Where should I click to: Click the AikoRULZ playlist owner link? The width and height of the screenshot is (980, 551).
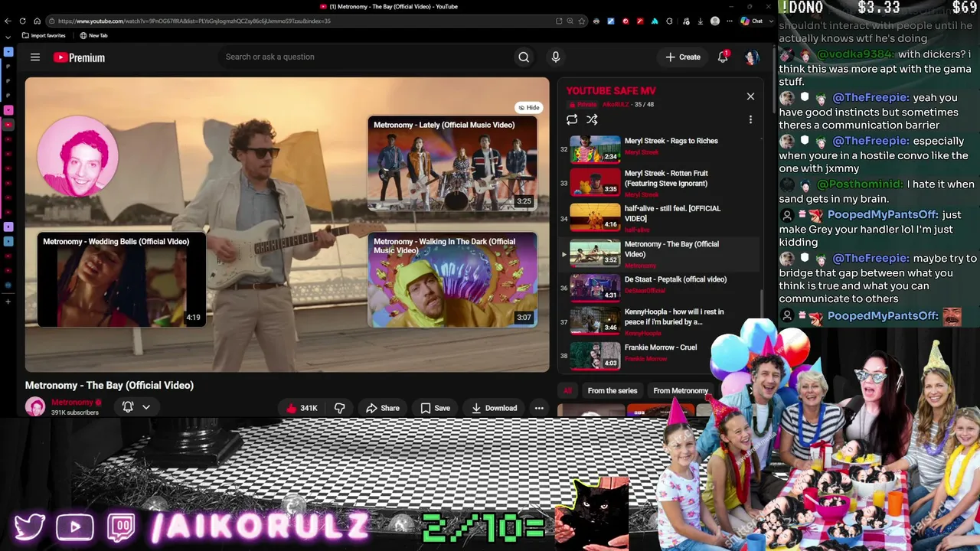click(616, 104)
